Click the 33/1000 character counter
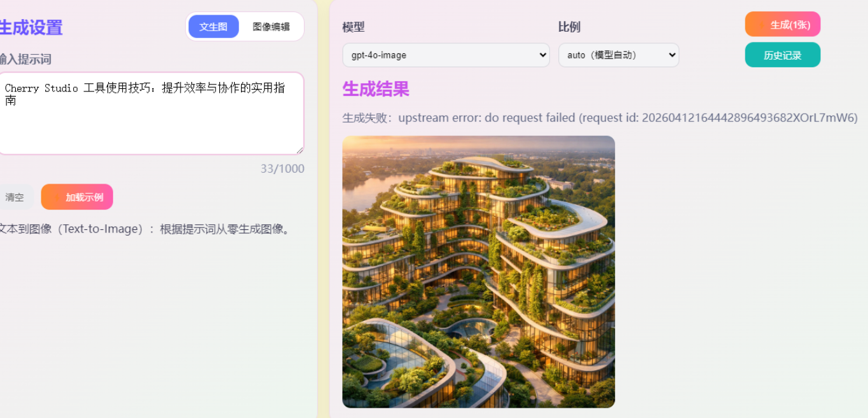The width and height of the screenshot is (868, 418). coord(282,168)
